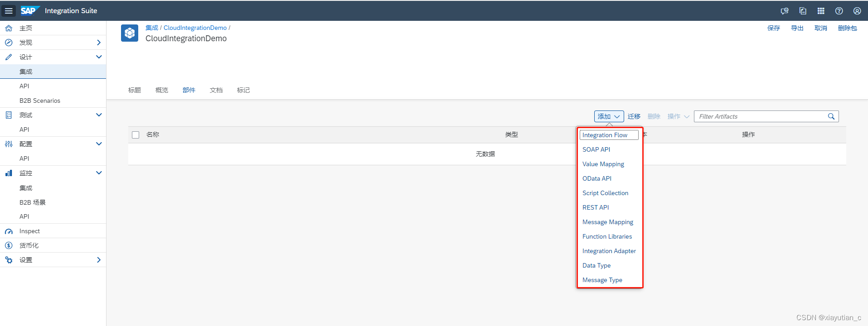Collapse the 设计 navigation section
This screenshot has height=326, width=868.
point(99,57)
